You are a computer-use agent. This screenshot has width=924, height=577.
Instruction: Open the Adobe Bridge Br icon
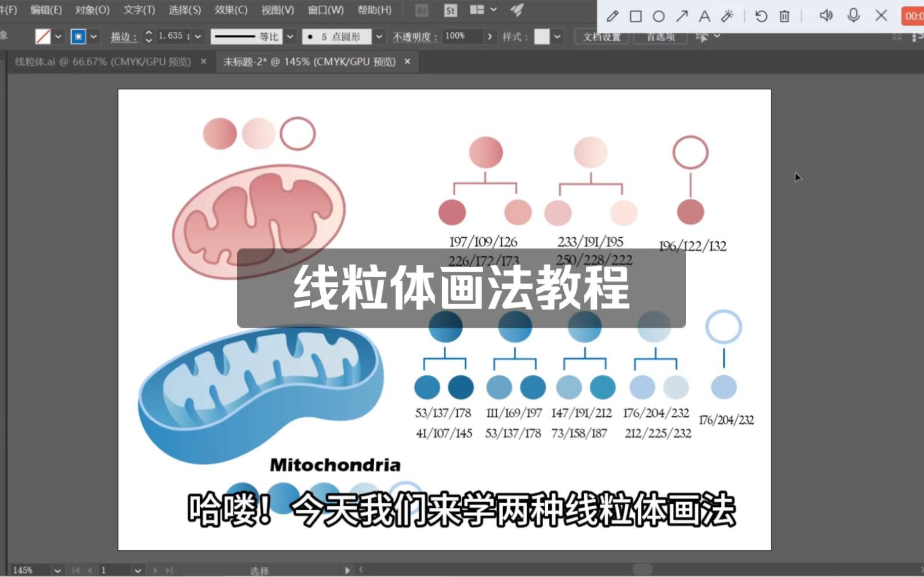tap(422, 10)
